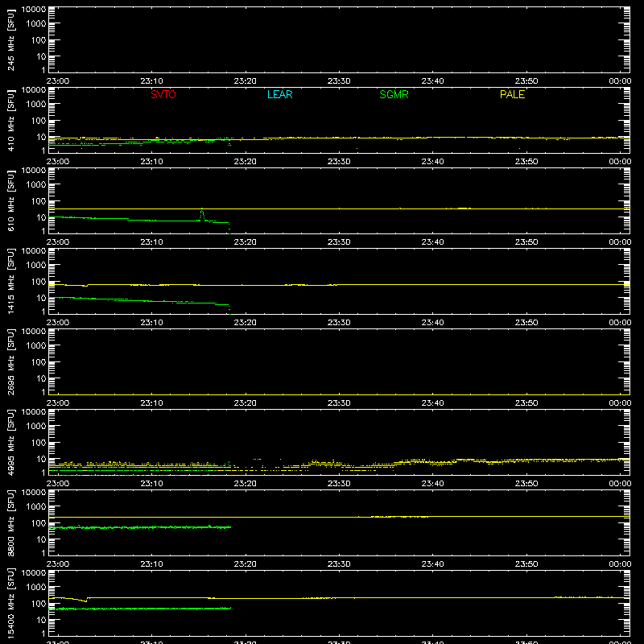Click the 1000 tick label on 410 MHz axis
Screen dimensions: 644x644
coord(36,105)
